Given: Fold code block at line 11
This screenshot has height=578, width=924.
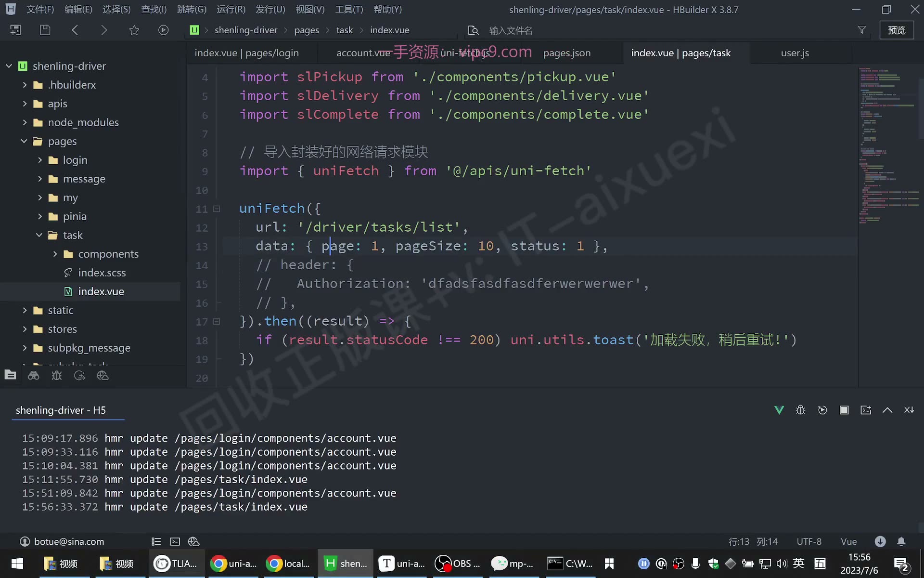Looking at the screenshot, I should [217, 209].
